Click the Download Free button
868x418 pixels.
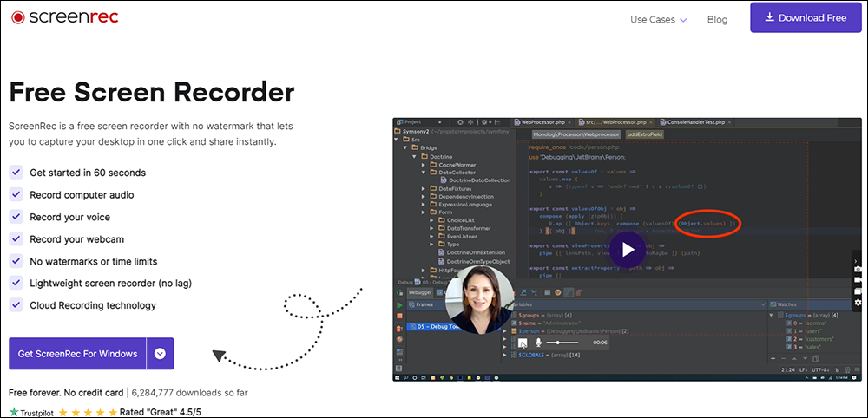(x=805, y=17)
